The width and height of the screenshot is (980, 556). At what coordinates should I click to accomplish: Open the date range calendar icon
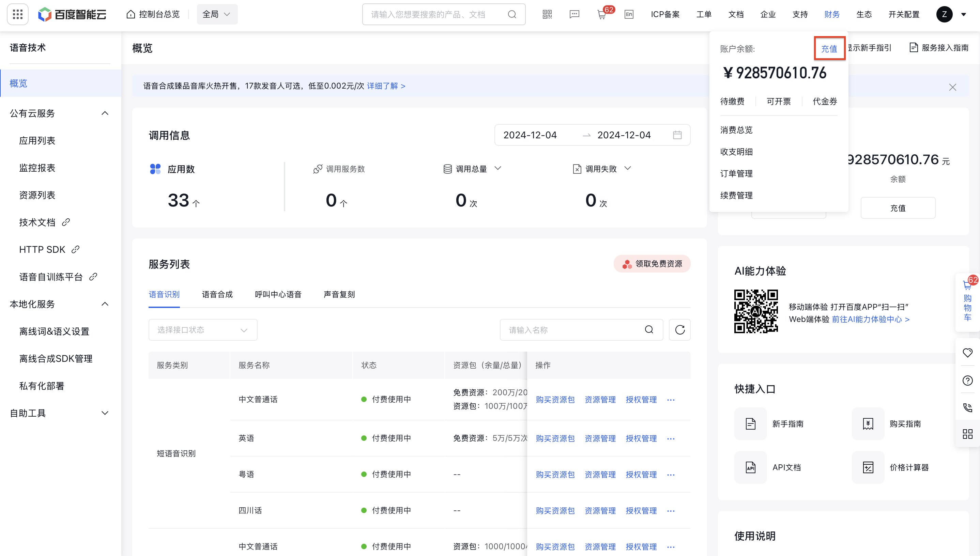click(677, 135)
